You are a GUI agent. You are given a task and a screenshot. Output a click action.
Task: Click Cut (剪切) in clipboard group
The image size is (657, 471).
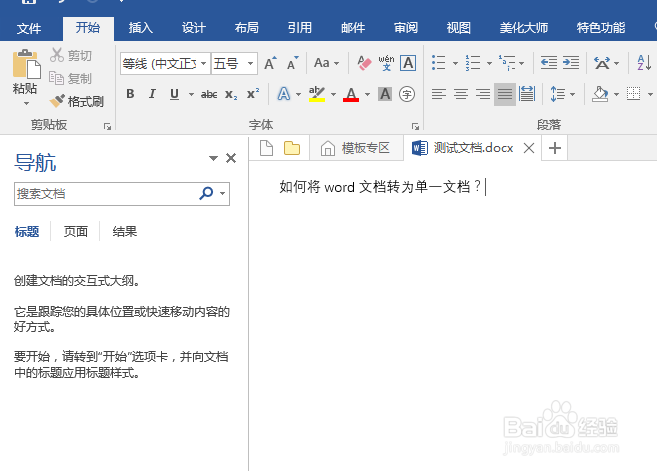(x=70, y=55)
